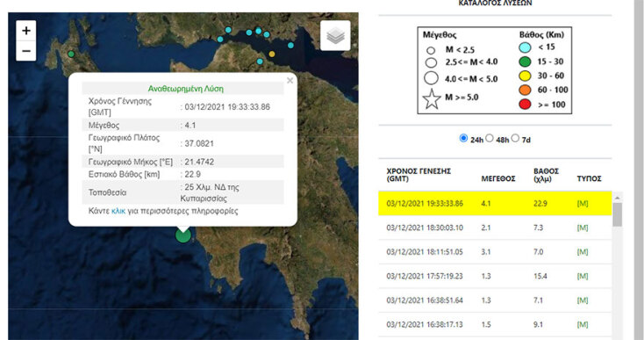The image size is (644, 340).
Task: Open the map layers selector
Action: 335,36
